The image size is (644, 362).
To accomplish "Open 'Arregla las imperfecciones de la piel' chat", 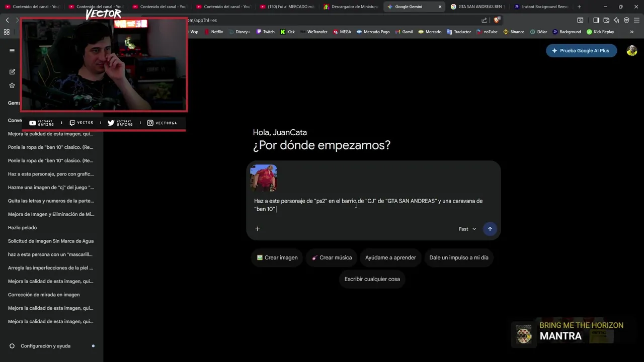I will (51, 268).
